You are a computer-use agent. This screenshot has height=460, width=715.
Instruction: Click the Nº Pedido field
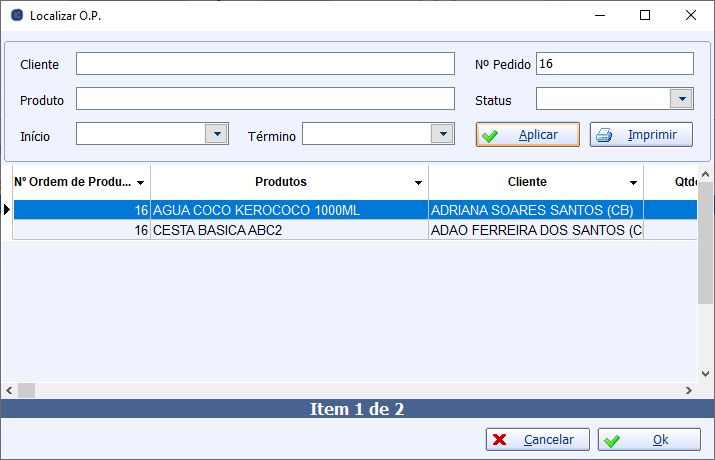coord(614,64)
